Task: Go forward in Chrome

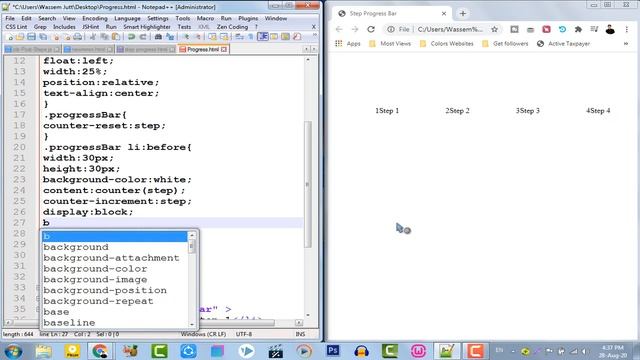Action: pos(355,29)
